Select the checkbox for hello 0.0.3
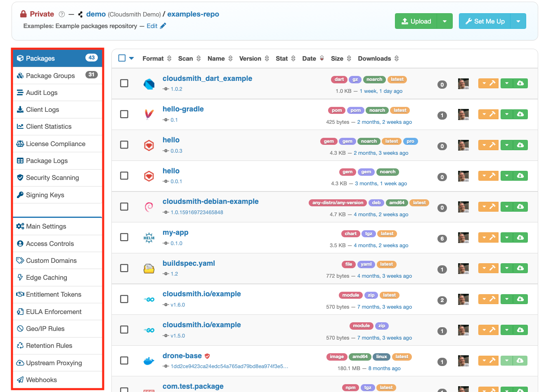The image size is (546, 392). pyautogui.click(x=124, y=145)
